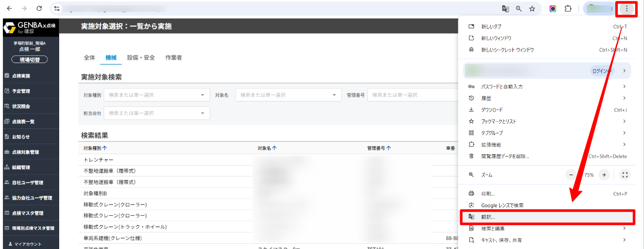Screen dimensions: 644x249
Task: Click the bookmark star icon in address bar
Action: coord(532,9)
